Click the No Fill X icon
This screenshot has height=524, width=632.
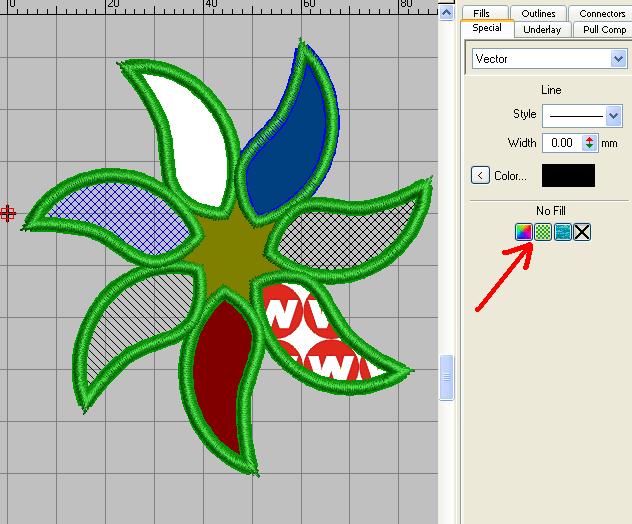click(x=582, y=232)
